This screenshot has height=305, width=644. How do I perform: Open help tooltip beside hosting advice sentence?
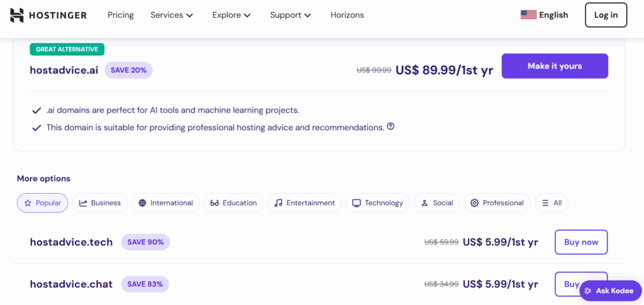(x=391, y=127)
